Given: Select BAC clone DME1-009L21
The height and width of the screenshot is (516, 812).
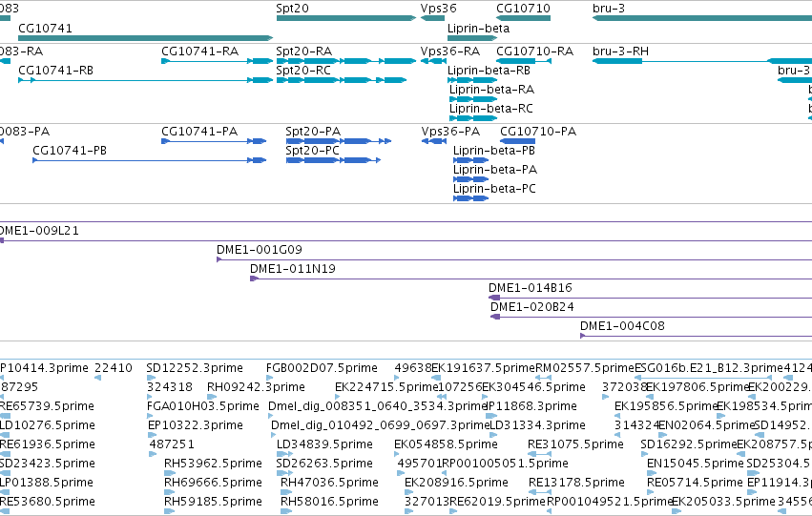Looking at the screenshot, I should 406,240.
